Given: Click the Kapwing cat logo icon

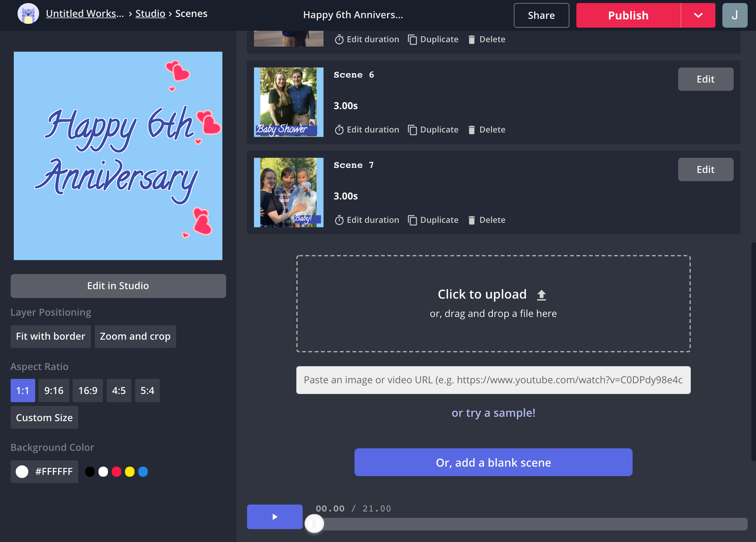Looking at the screenshot, I should point(28,14).
